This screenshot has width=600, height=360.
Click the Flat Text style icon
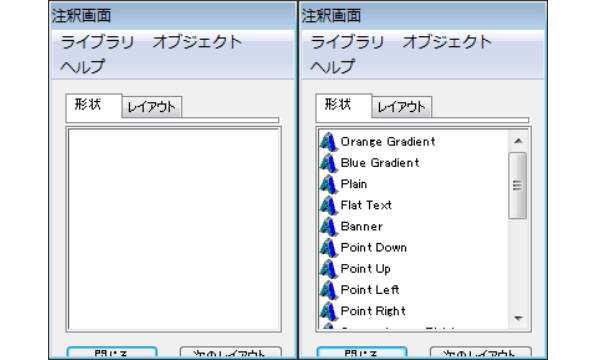[328, 205]
